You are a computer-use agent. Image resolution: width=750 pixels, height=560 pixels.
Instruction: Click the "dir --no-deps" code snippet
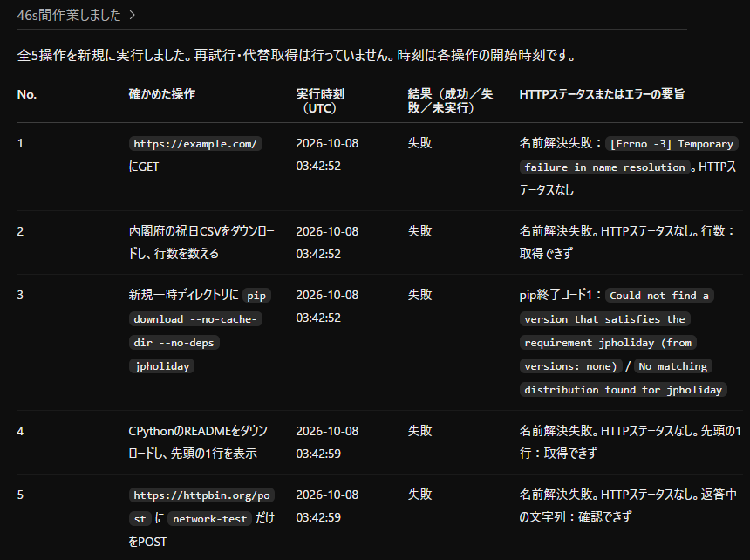click(174, 343)
